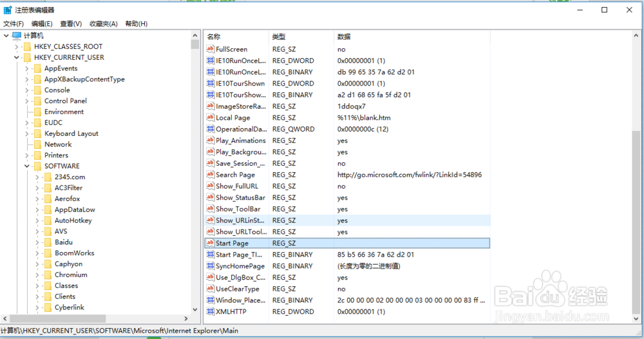Screen dimensions: 644x339
Task: Select the Aerofox key
Action: [x=68, y=199]
